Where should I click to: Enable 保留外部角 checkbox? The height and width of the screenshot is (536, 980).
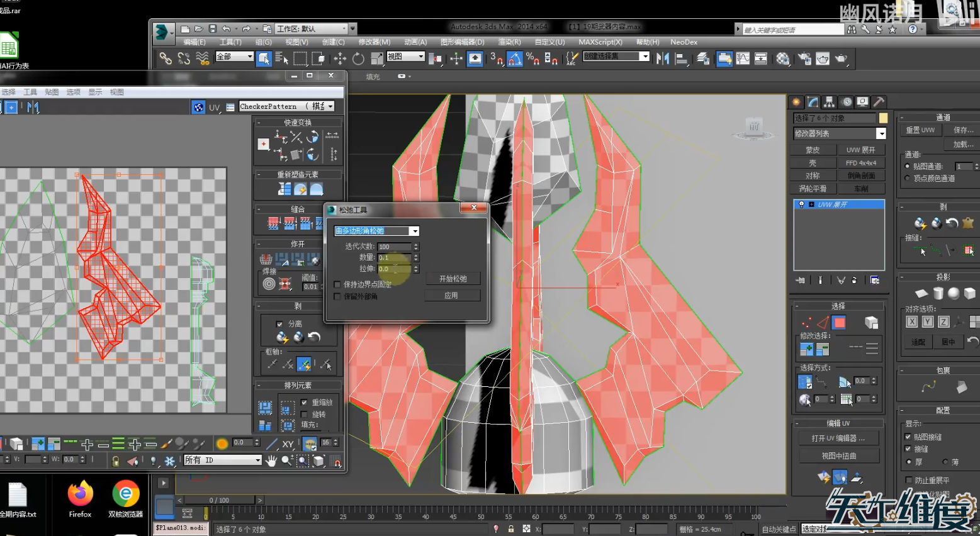pos(337,296)
